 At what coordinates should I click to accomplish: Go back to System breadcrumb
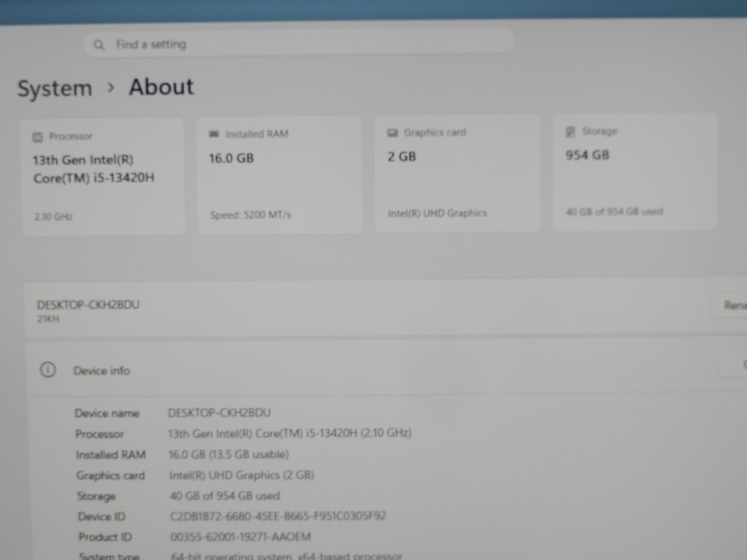55,88
